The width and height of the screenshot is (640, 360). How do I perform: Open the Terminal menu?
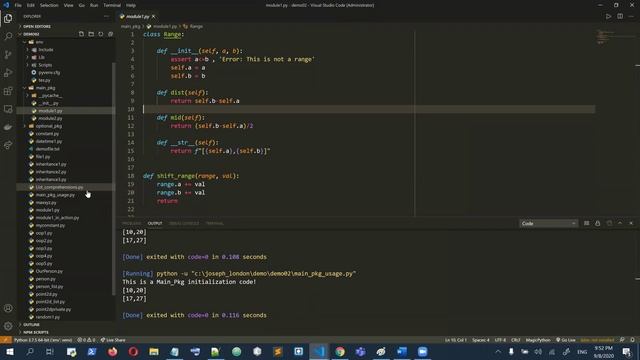[112, 5]
